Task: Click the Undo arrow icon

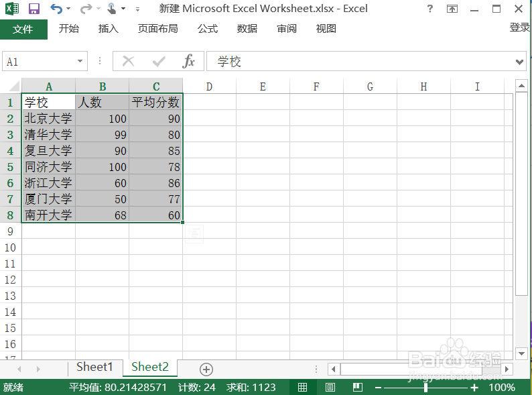Action: pos(56,9)
